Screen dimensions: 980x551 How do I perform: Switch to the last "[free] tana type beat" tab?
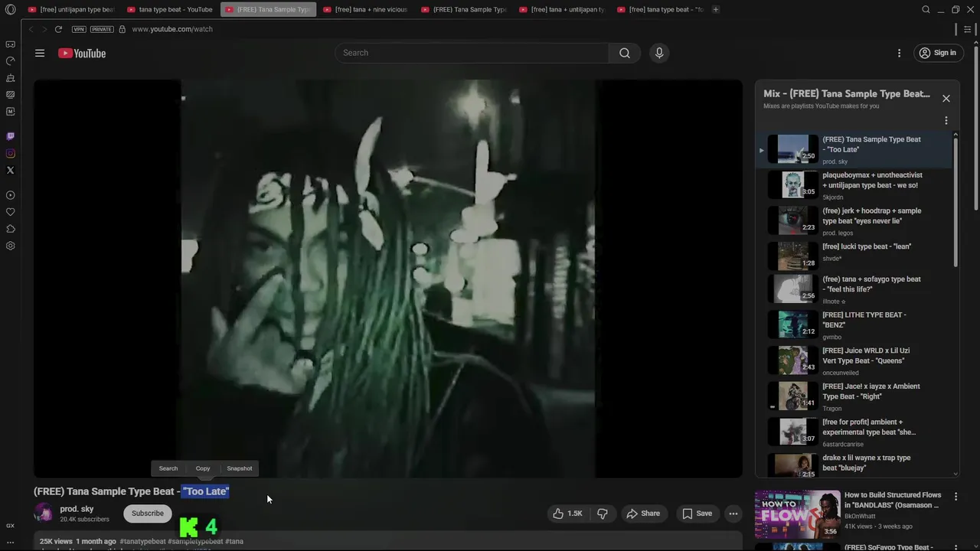coord(660,9)
